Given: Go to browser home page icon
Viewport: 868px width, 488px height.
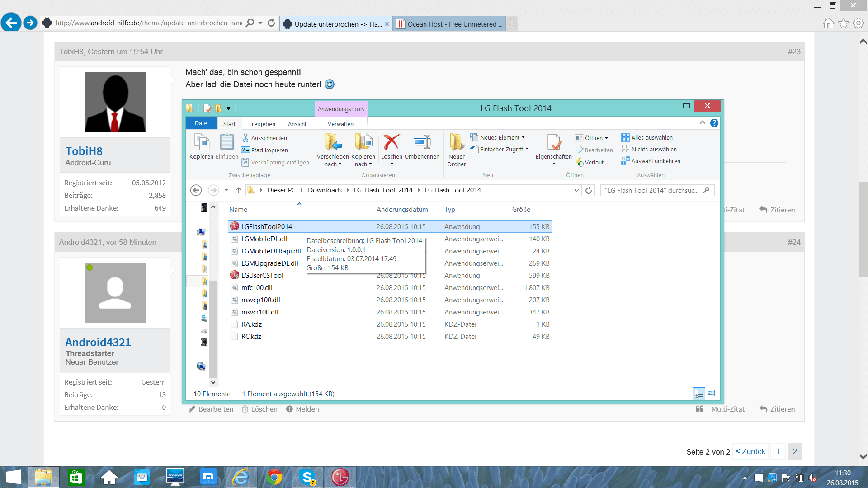Looking at the screenshot, I should (x=828, y=23).
